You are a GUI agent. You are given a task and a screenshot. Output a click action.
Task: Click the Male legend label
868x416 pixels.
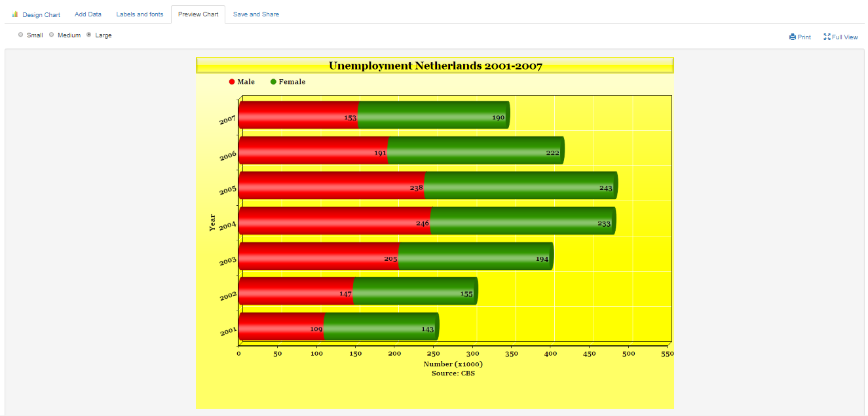pyautogui.click(x=246, y=82)
